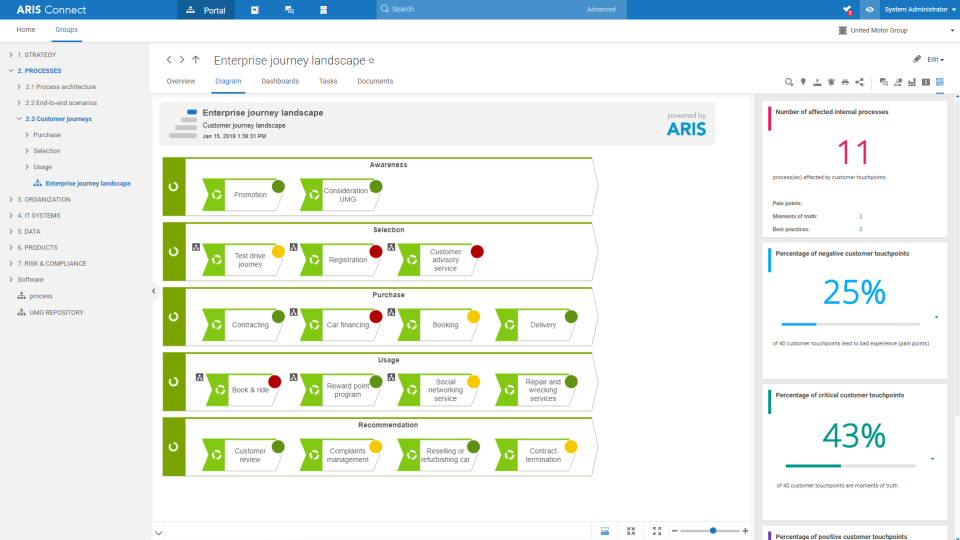The image size is (960, 540).
Task: Click the collaboration people icon in toolbar
Action: coord(898,82)
